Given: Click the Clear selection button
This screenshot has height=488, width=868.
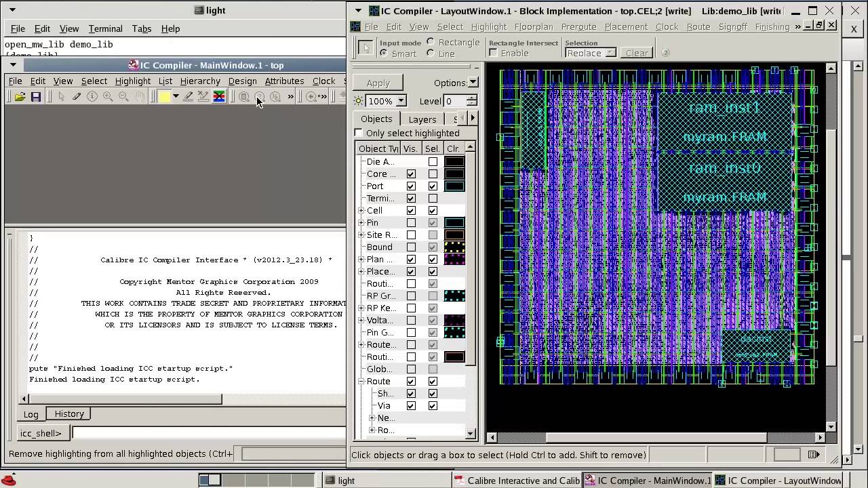Looking at the screenshot, I should [636, 53].
